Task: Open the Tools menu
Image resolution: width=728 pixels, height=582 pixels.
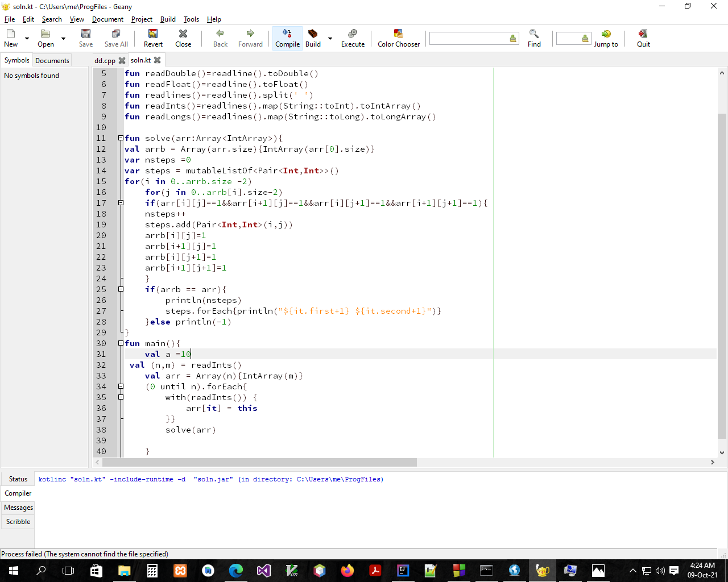Action: (191, 19)
